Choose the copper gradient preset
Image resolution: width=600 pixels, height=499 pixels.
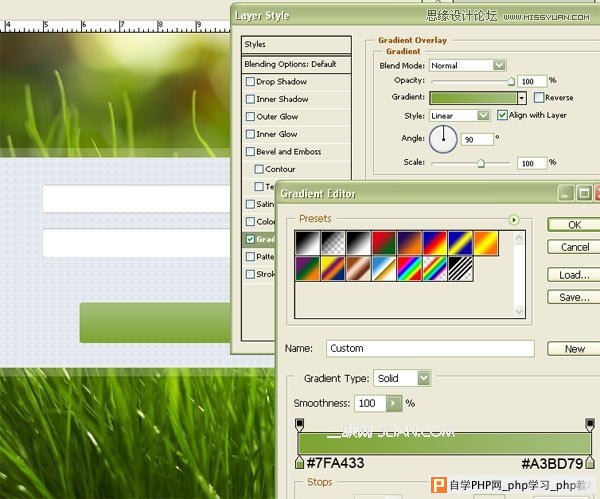click(359, 269)
